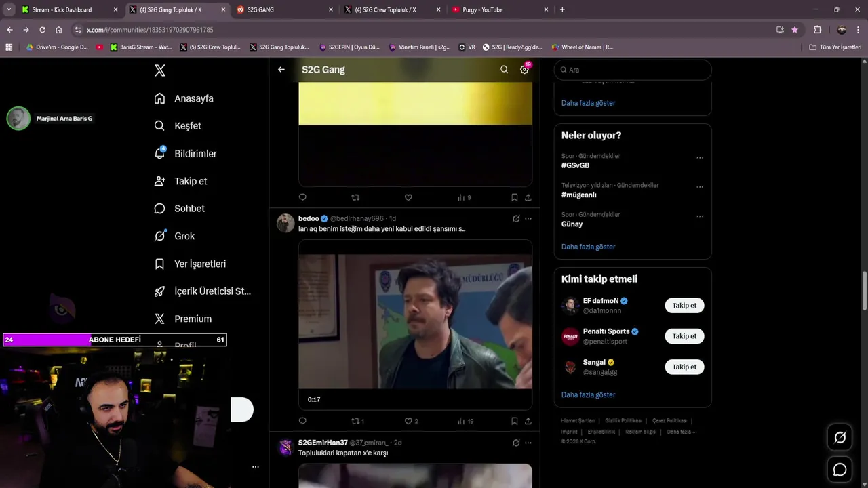Like the top yellow video post
Screen dimensions: 868x488
408,197
